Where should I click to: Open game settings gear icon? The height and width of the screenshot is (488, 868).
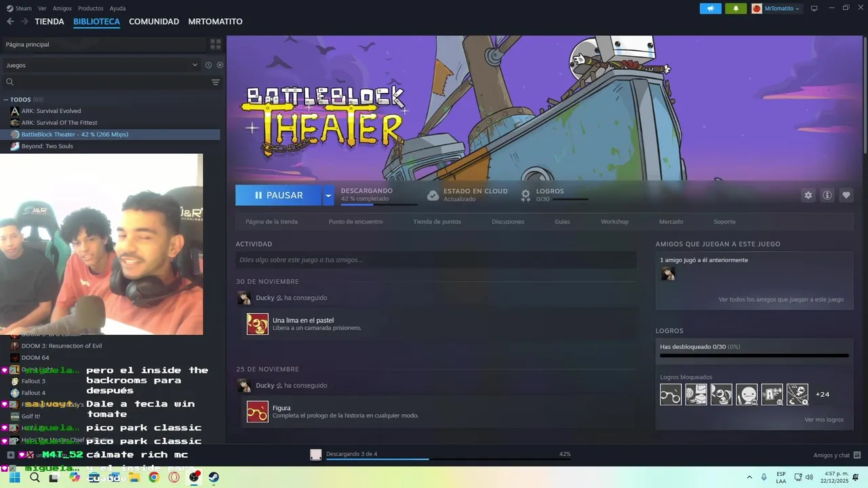[x=808, y=195]
